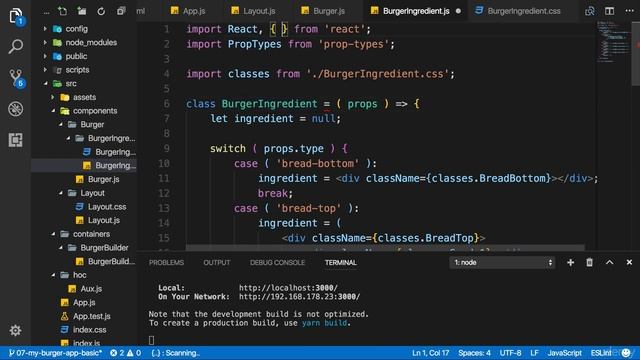Collapse all folders in explorer

121,11
